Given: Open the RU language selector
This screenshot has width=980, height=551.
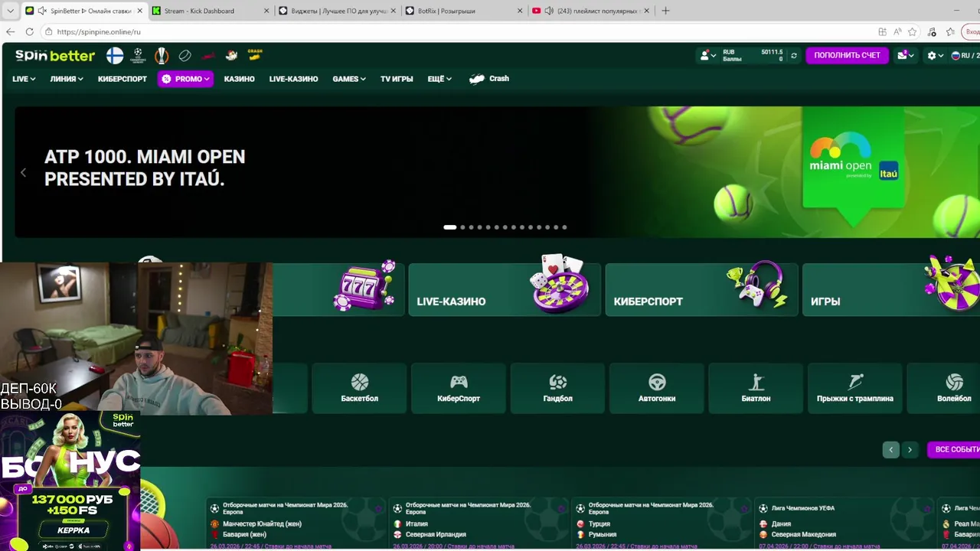Looking at the screenshot, I should [964, 55].
